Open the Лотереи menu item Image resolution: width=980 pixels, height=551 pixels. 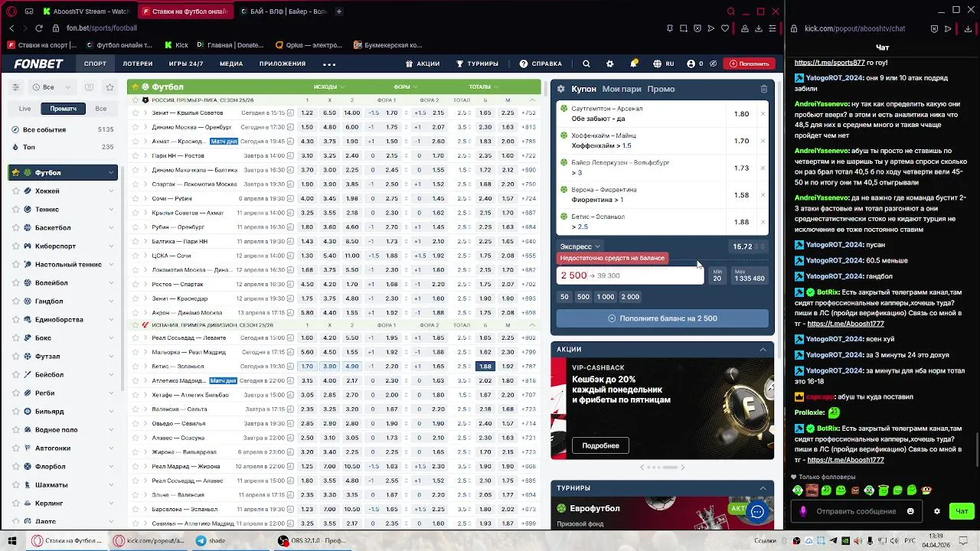tap(138, 64)
